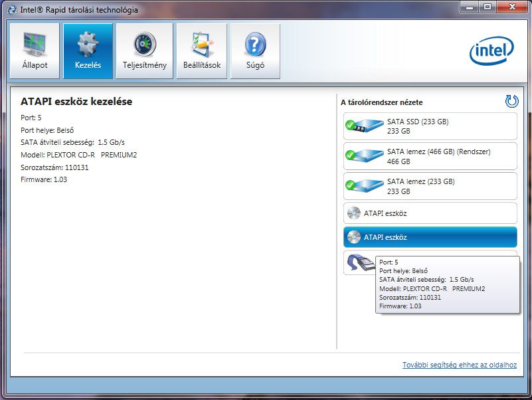Click 'A tárolórendszer nézete' heading
This screenshot has width=532, height=400.
click(x=382, y=102)
